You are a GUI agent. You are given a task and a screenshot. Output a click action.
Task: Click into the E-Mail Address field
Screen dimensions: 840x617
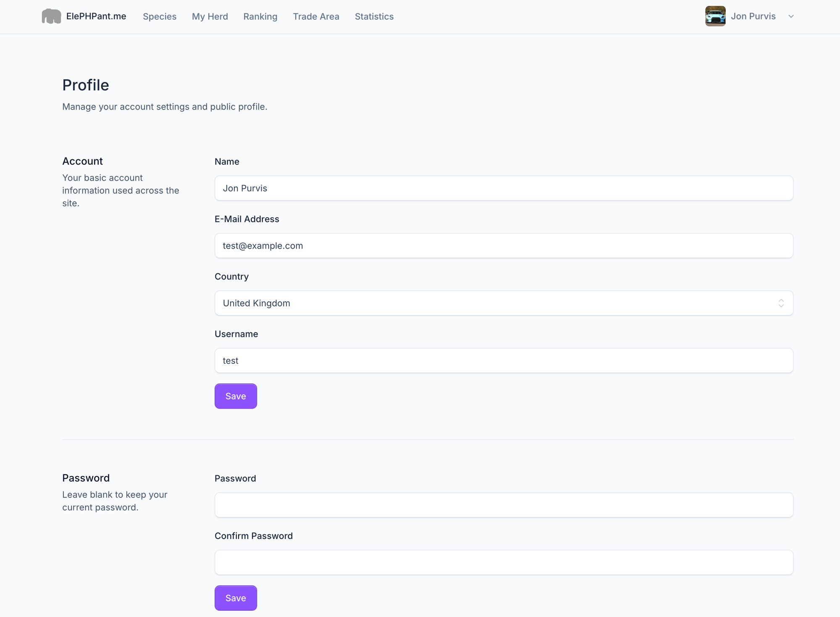[x=503, y=246]
